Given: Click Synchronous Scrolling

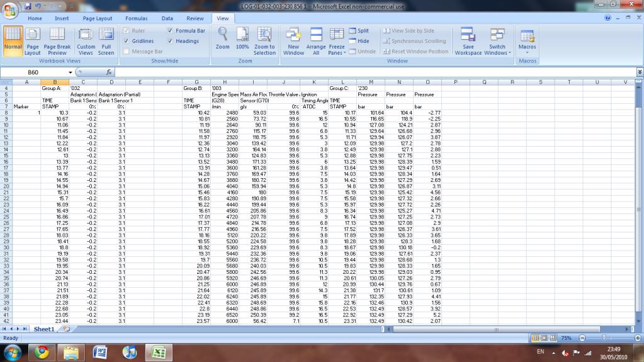Looking at the screenshot, I should coord(414,41).
